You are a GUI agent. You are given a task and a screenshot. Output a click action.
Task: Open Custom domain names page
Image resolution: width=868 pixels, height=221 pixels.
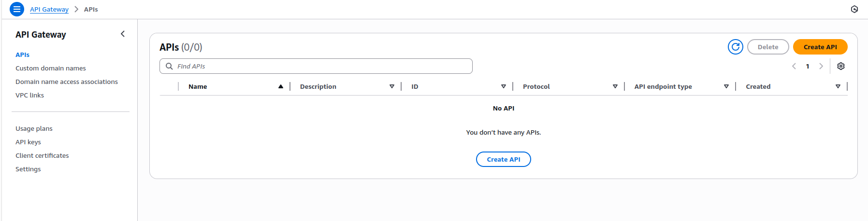coord(51,68)
